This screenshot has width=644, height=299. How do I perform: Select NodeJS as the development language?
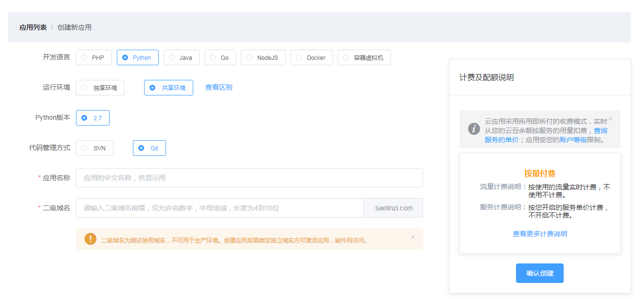[263, 57]
